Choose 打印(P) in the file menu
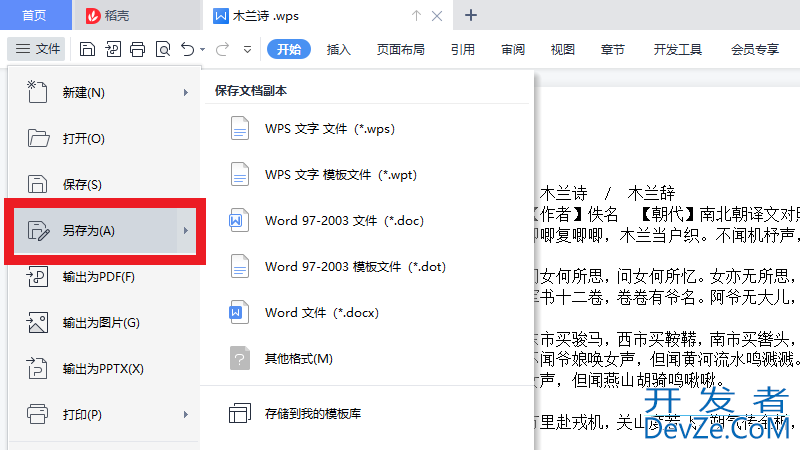The image size is (800, 450). (105, 414)
